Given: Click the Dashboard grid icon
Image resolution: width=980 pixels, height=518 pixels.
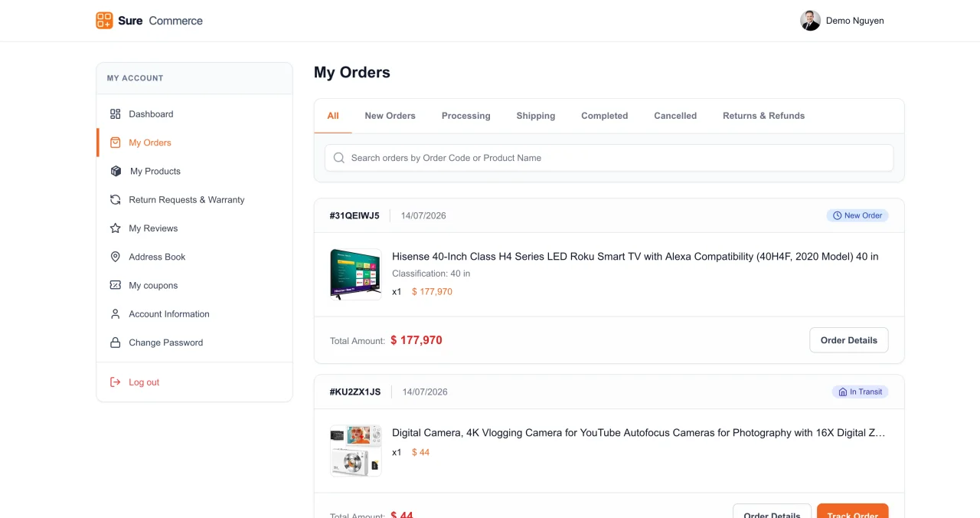Looking at the screenshot, I should pos(116,114).
